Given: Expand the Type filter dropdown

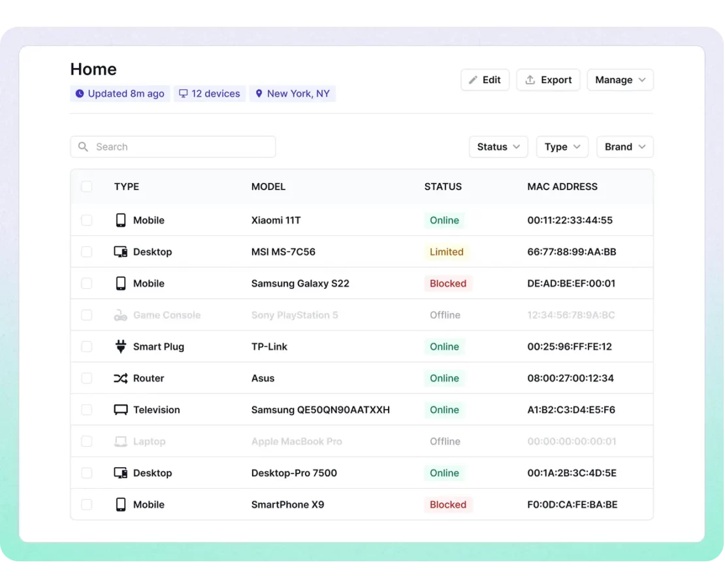Looking at the screenshot, I should click(562, 147).
